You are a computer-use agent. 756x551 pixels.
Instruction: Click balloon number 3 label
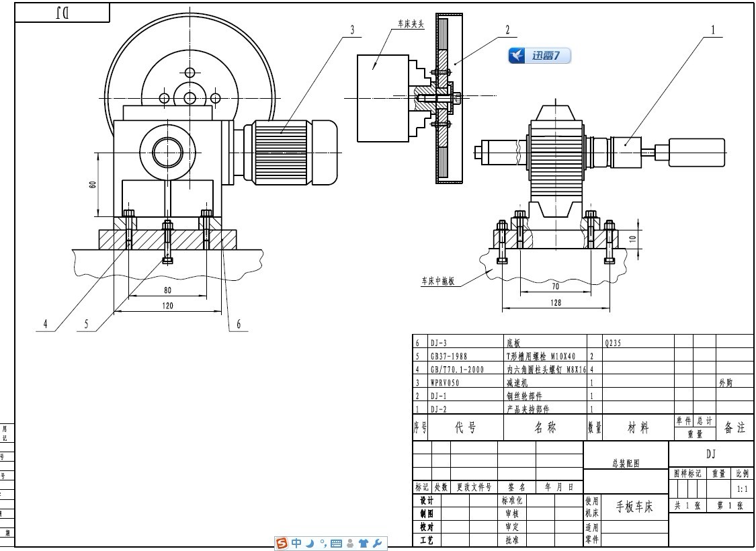click(x=352, y=30)
